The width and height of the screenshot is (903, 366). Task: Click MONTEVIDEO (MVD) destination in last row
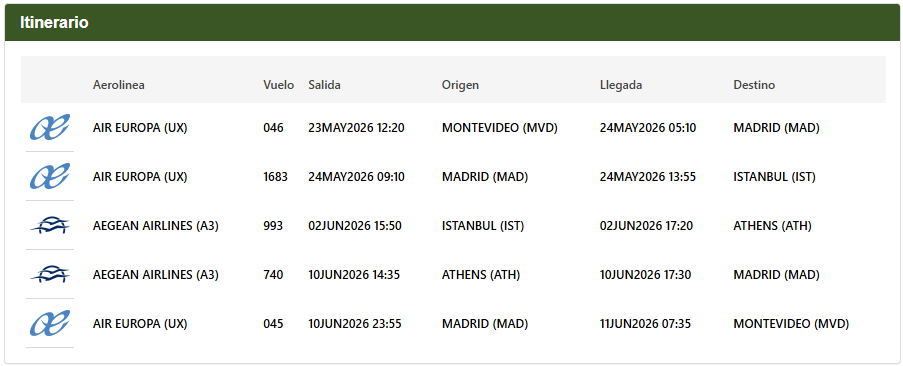791,323
